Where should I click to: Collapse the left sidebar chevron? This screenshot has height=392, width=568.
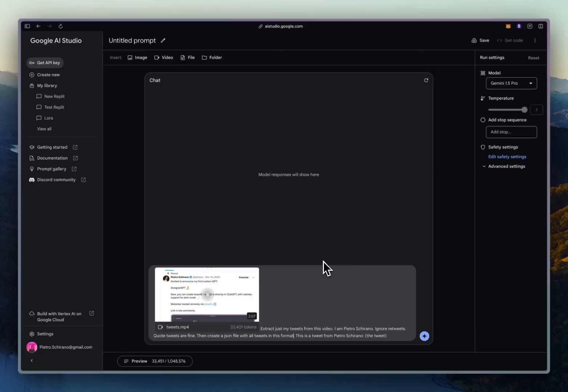pyautogui.click(x=32, y=360)
